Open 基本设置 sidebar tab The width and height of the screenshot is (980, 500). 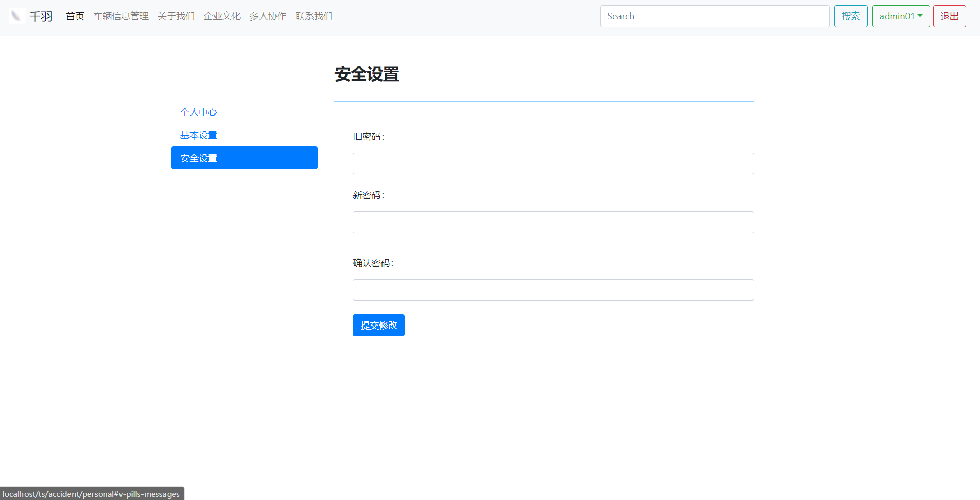[244, 135]
